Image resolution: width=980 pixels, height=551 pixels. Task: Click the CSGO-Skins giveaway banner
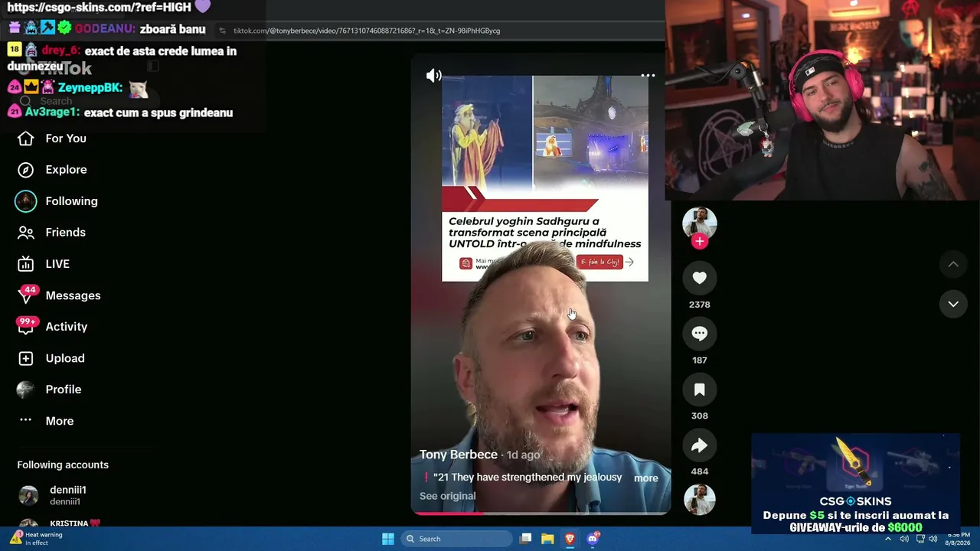[855, 484]
